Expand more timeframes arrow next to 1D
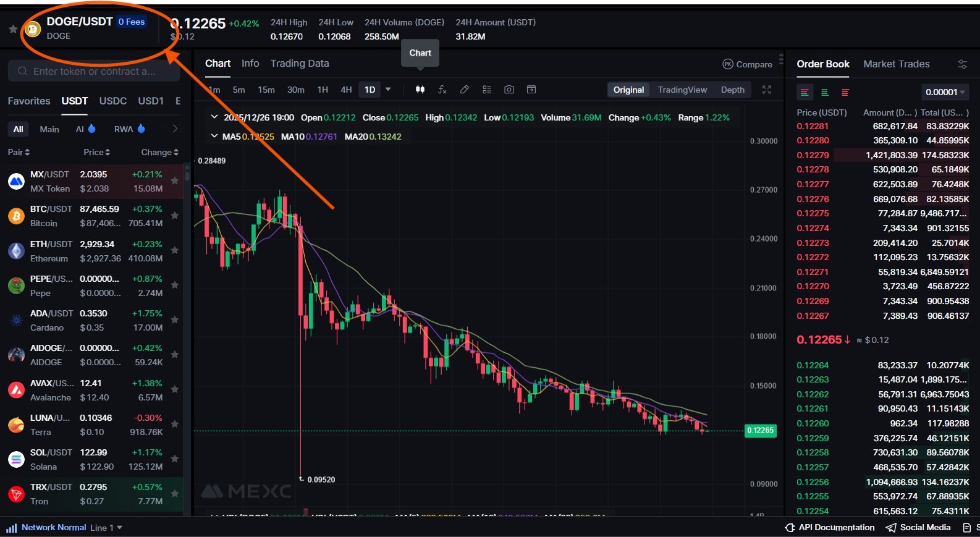The width and height of the screenshot is (980, 537). coord(388,90)
